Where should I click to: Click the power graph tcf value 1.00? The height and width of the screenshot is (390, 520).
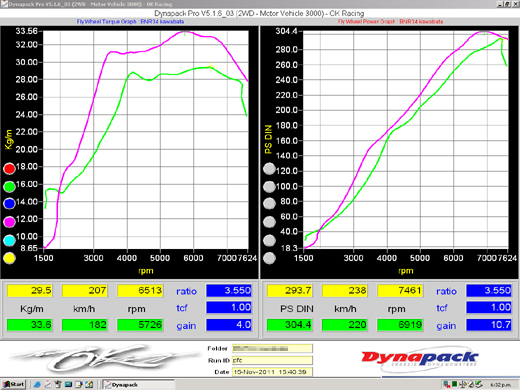tap(489, 307)
